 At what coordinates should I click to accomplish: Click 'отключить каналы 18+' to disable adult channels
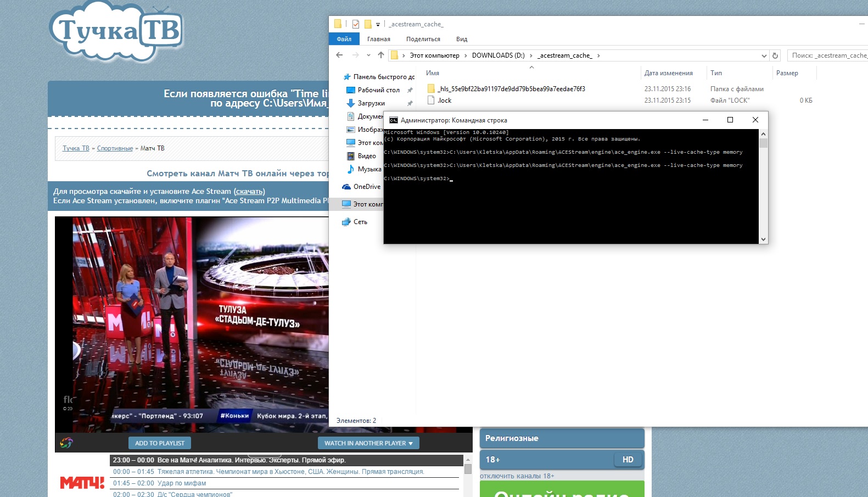coord(517,476)
